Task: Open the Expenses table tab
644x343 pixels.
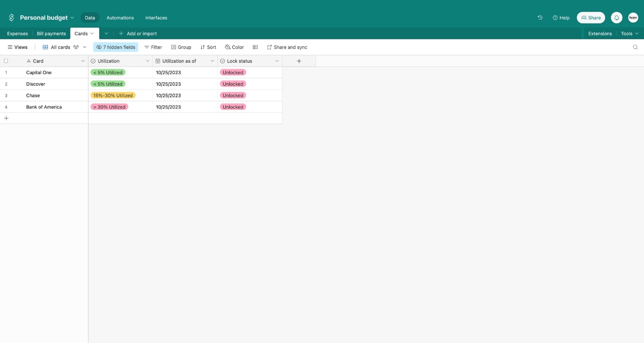Action: pyautogui.click(x=18, y=33)
